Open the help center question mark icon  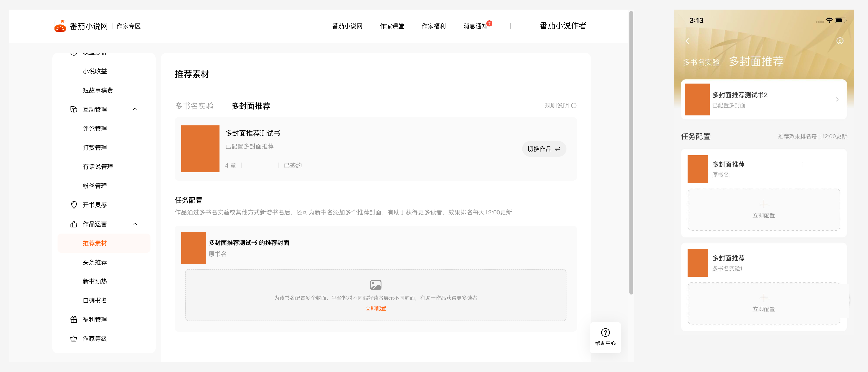tap(605, 333)
